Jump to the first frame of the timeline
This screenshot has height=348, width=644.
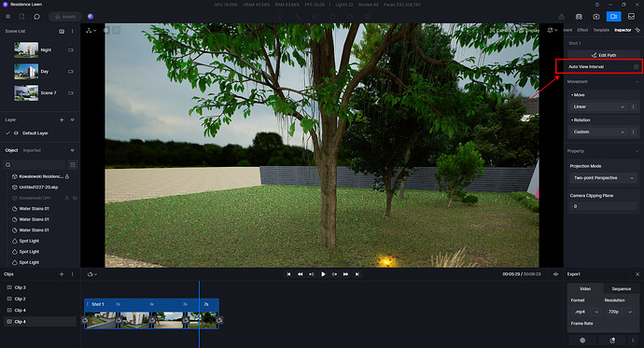pos(288,274)
